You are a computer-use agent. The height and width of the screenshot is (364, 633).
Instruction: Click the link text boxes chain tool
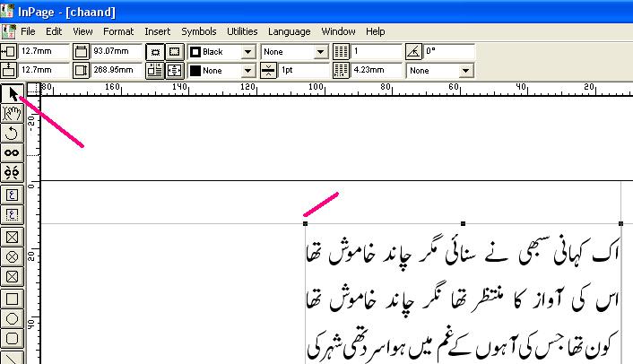13,153
